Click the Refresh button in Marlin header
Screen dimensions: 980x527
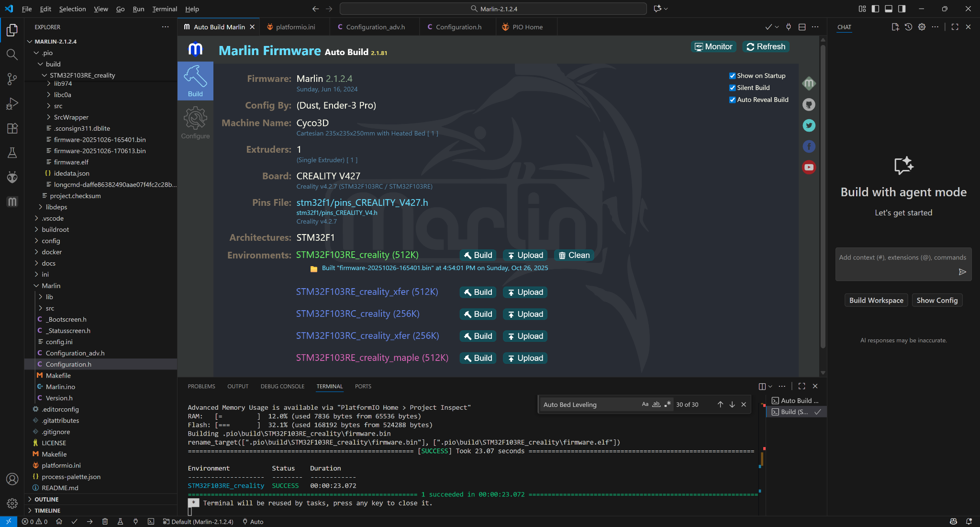(766, 46)
